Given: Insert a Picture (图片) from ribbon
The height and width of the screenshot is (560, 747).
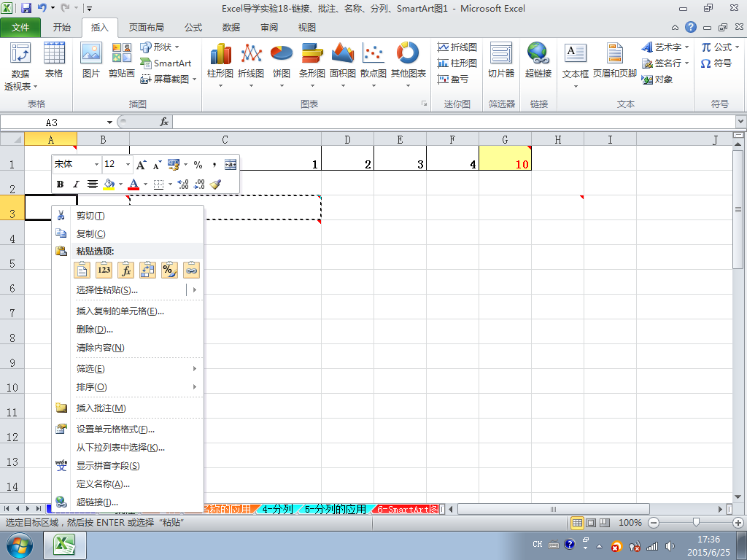Looking at the screenshot, I should click(x=91, y=60).
